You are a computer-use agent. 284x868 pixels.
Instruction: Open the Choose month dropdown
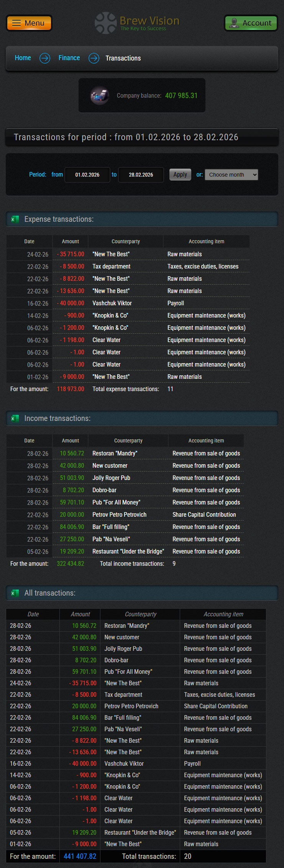click(x=231, y=174)
